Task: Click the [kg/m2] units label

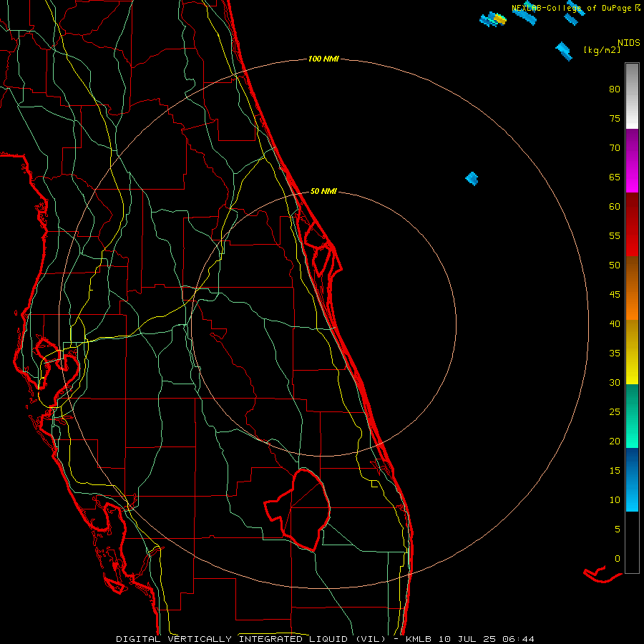Action: (x=602, y=50)
